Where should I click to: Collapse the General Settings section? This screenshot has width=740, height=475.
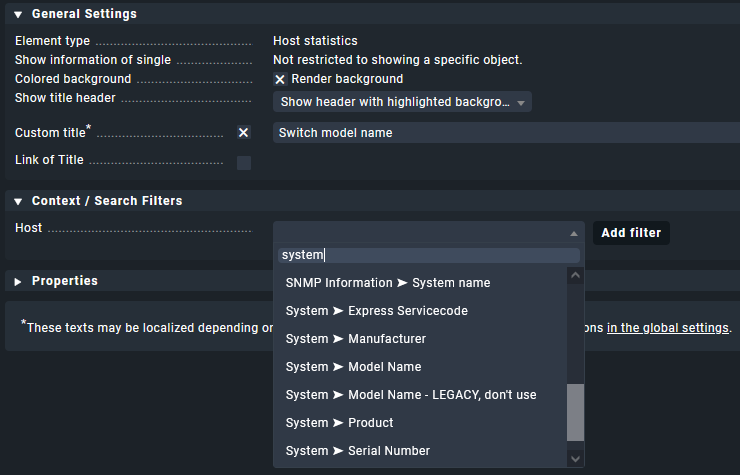(18, 15)
